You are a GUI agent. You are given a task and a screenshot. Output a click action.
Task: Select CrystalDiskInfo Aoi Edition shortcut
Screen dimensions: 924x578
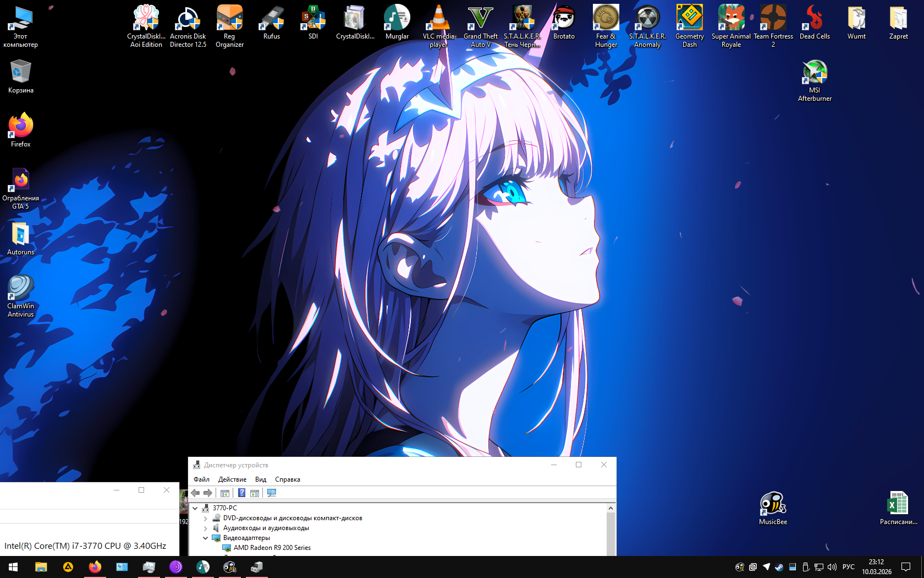pyautogui.click(x=146, y=26)
